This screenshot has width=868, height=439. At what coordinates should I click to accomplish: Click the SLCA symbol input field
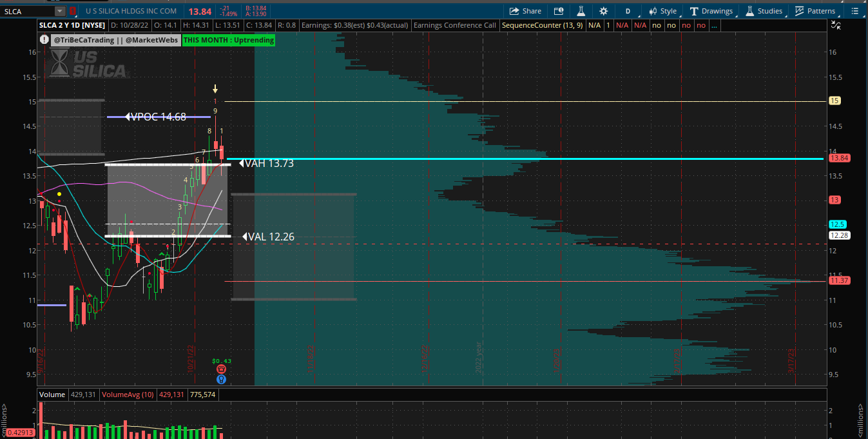pos(28,11)
